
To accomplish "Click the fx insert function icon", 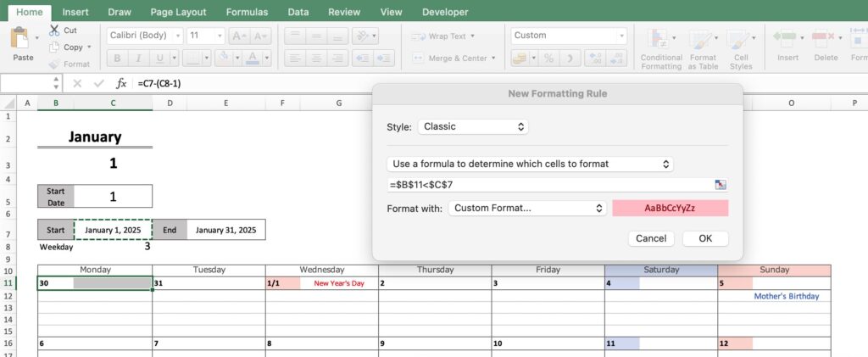I will (121, 83).
